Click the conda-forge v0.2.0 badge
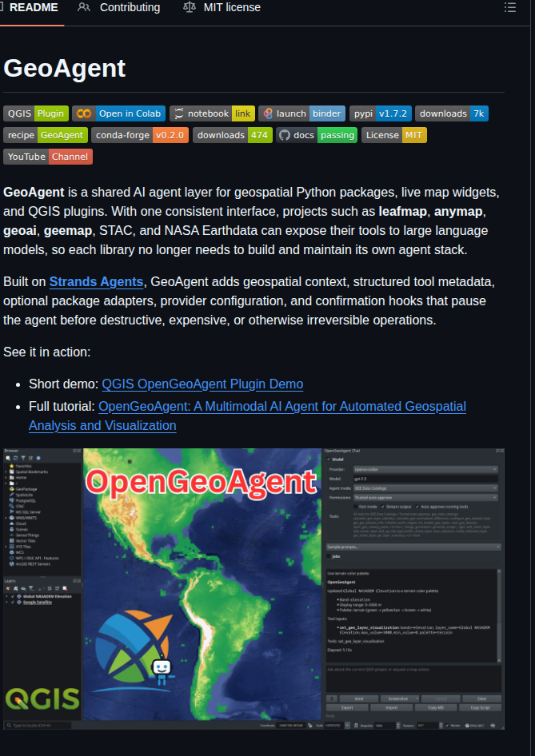 [140, 135]
